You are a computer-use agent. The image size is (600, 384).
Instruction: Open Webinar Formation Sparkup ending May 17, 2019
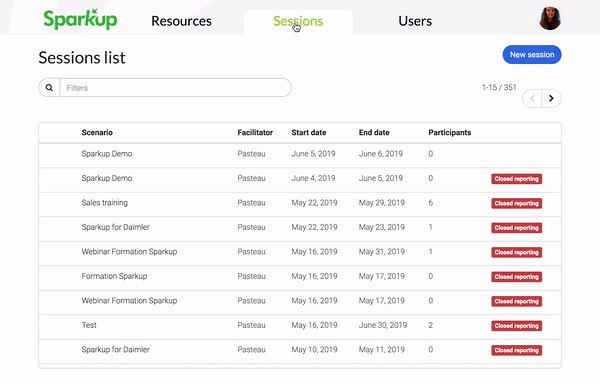[x=300, y=302]
